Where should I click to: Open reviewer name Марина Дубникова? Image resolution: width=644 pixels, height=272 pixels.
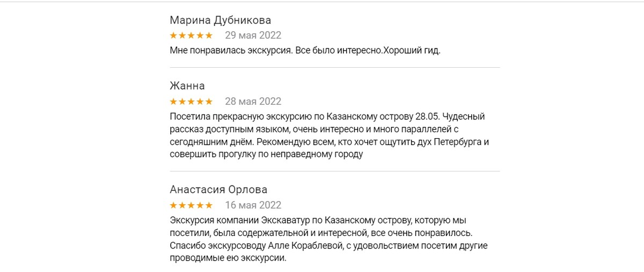[x=220, y=20]
